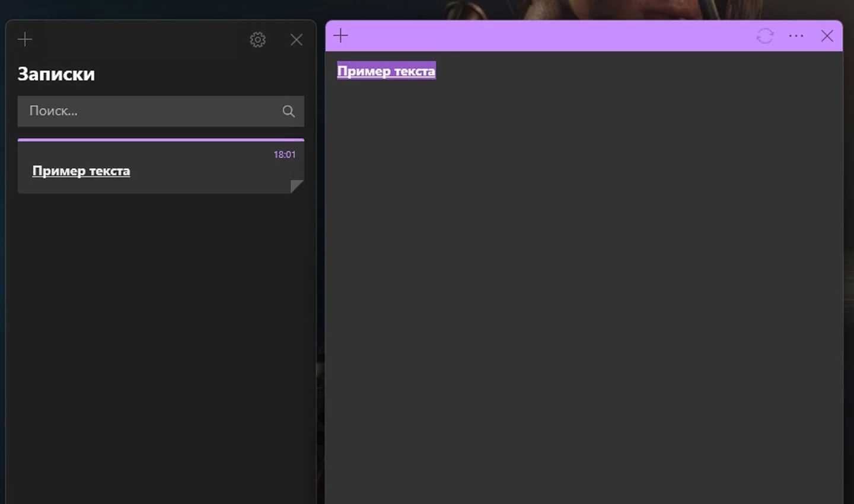Open settings gear in Записки window

[257, 40]
